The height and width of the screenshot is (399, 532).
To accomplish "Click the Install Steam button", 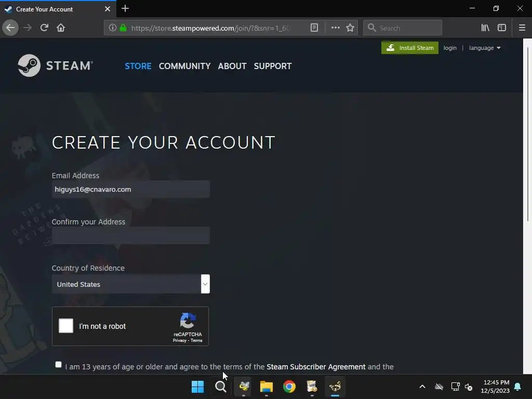I will [x=410, y=48].
